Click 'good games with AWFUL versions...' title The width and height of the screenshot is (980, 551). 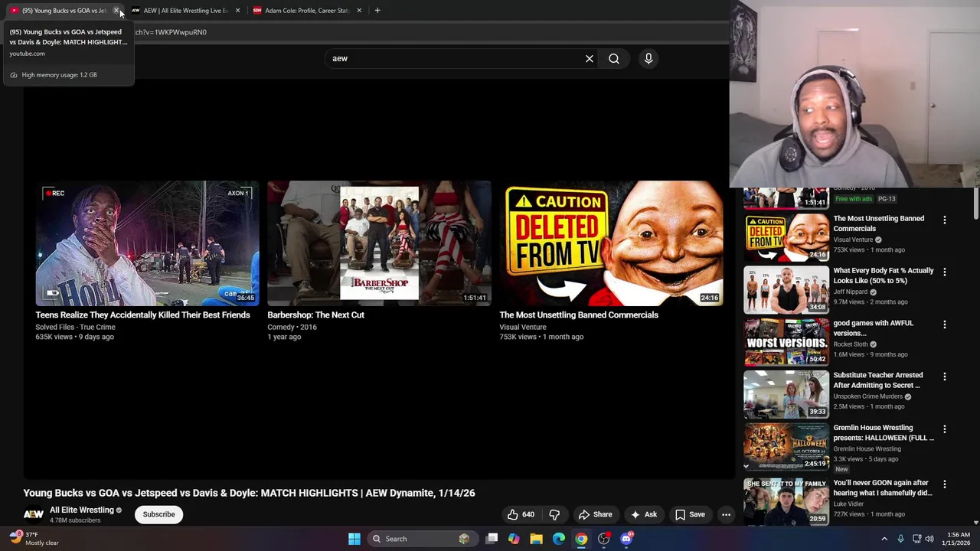coord(873,328)
